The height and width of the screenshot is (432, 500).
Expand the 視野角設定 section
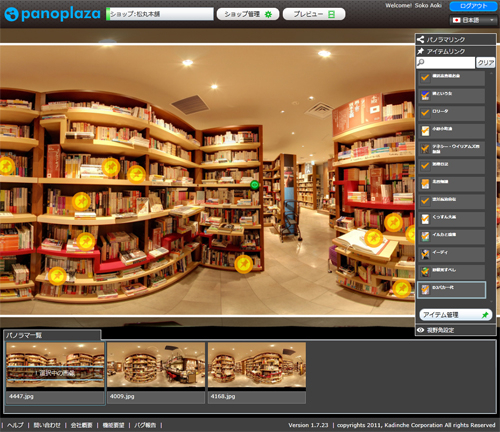coord(455,330)
